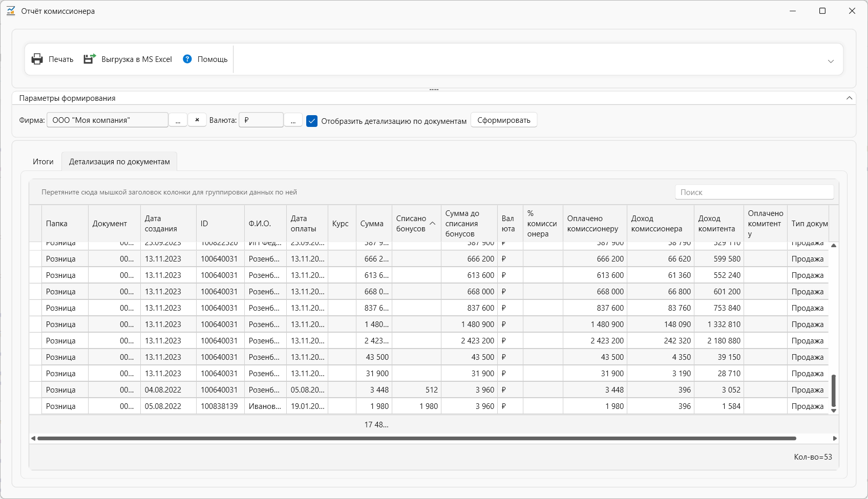The image size is (868, 499).
Task: Sort by Доход комитента column header
Action: tap(719, 224)
